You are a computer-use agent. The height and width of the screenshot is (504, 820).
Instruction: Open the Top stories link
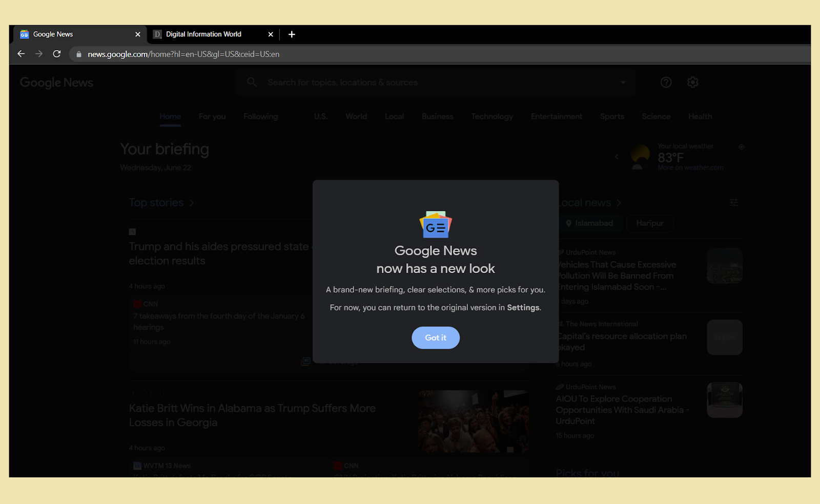[x=161, y=203]
